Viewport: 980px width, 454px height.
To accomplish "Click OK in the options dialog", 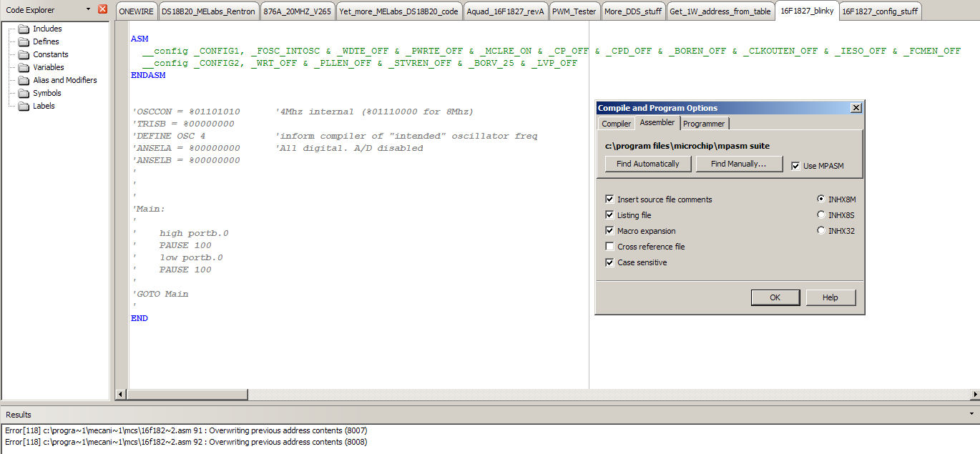I will click(x=775, y=297).
